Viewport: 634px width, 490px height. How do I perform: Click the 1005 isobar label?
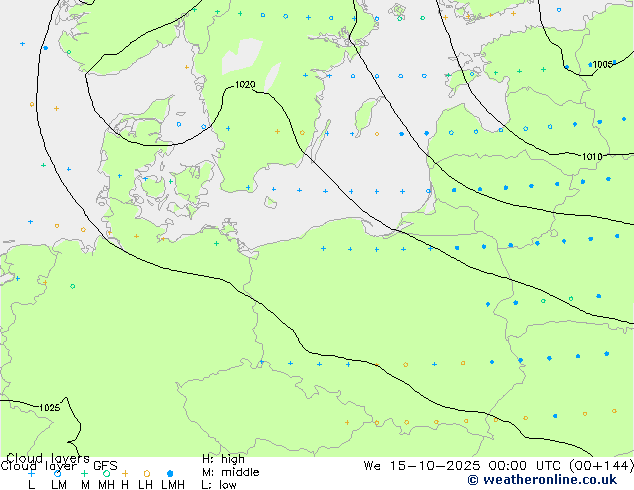pos(602,65)
